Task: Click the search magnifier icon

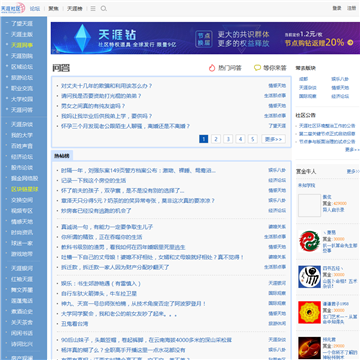Action: (104, 9)
